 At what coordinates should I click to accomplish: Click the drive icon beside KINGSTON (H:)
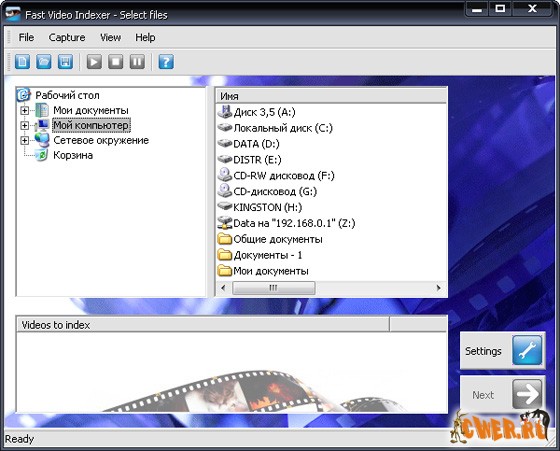click(x=225, y=206)
